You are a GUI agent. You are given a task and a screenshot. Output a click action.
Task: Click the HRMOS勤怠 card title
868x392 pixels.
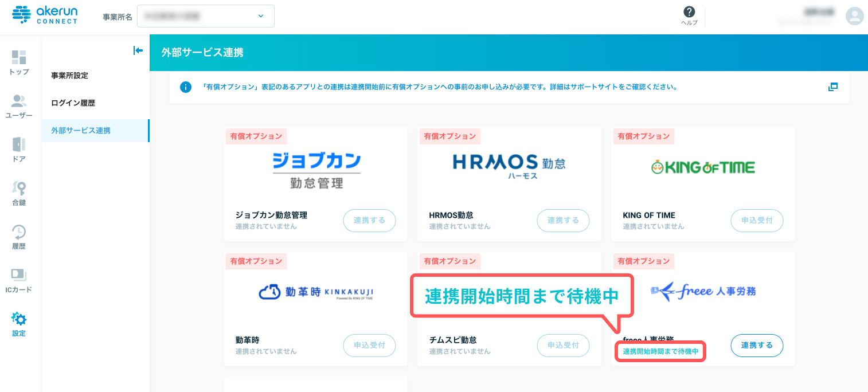coord(451,215)
